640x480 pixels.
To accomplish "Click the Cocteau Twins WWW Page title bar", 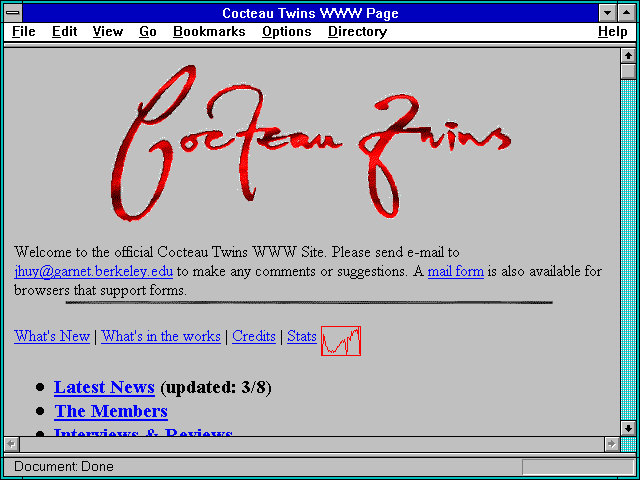I will click(311, 13).
